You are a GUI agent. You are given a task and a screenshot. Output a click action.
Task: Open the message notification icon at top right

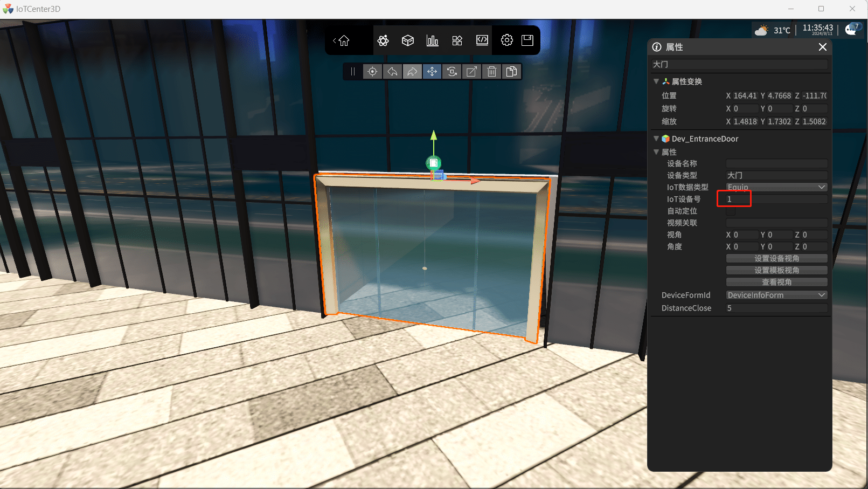click(852, 29)
